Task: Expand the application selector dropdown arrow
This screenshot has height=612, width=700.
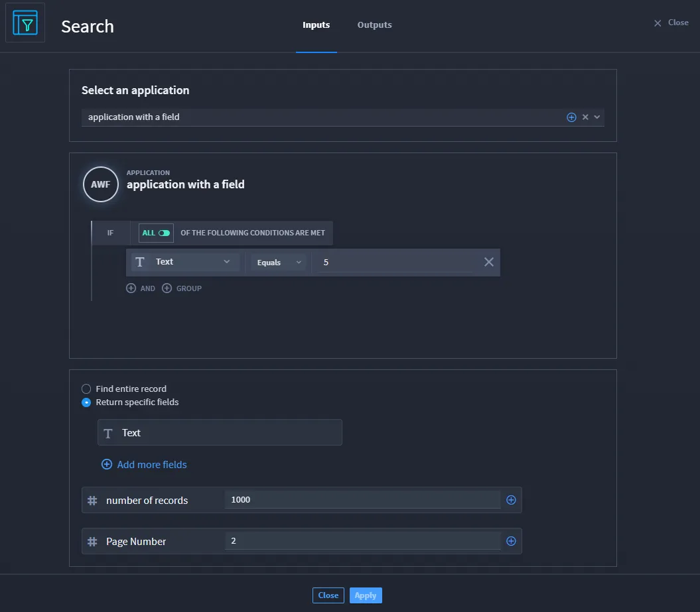Action: click(597, 117)
